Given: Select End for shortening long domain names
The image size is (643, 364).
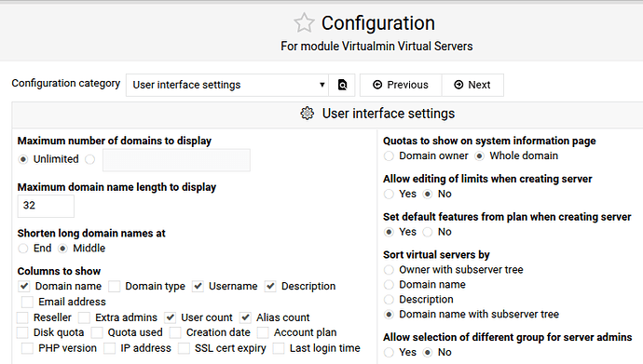Looking at the screenshot, I should pos(23,249).
